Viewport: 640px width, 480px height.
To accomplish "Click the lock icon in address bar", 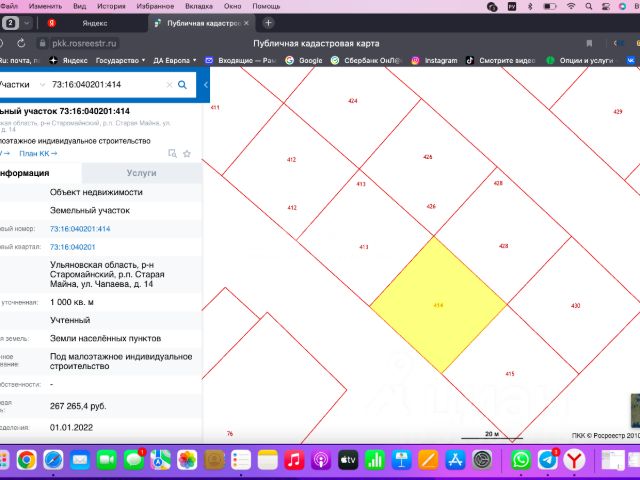I will tap(42, 43).
